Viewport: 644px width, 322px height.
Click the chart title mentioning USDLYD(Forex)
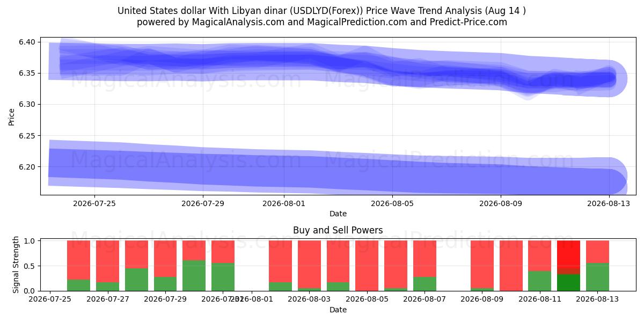(321, 11)
